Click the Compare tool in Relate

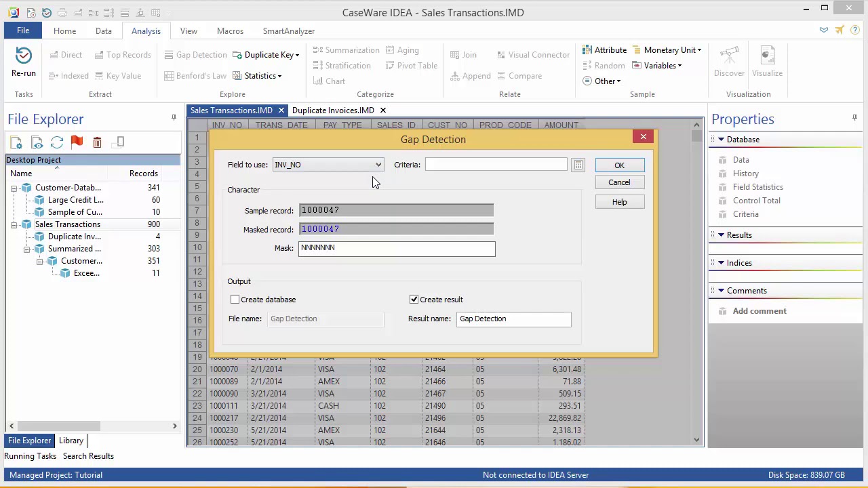519,76
